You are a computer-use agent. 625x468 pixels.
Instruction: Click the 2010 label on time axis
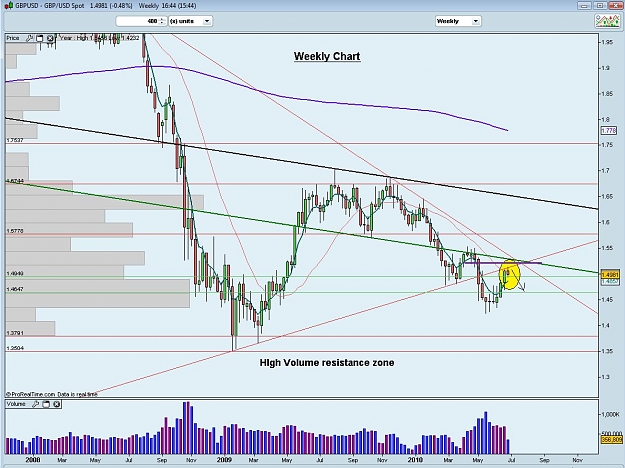tap(415, 460)
